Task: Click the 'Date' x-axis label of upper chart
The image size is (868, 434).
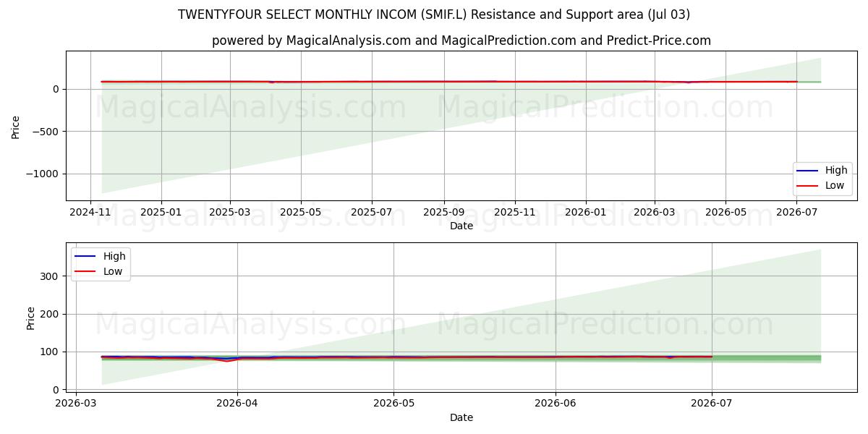Action: pos(461,226)
